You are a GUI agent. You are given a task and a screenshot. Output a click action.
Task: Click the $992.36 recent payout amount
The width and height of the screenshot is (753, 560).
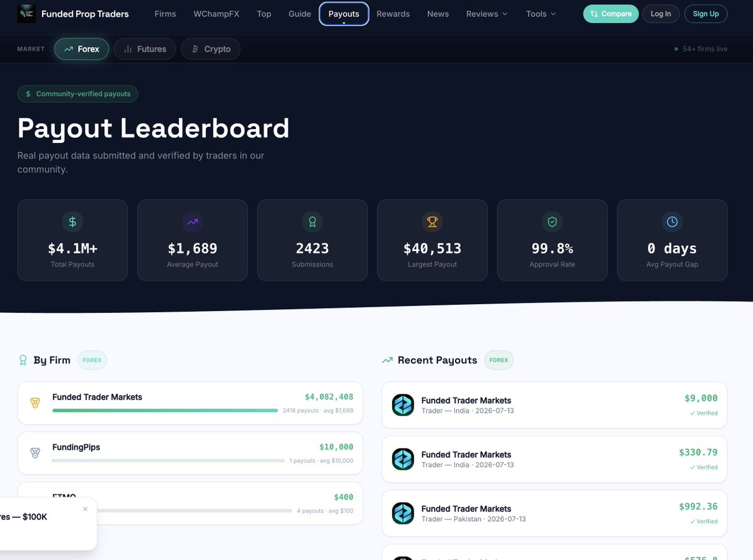pos(698,506)
